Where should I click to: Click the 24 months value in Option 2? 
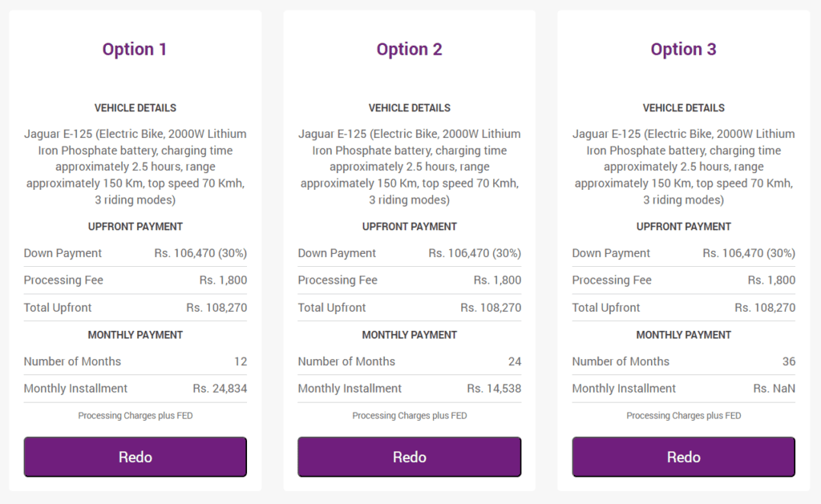point(515,361)
